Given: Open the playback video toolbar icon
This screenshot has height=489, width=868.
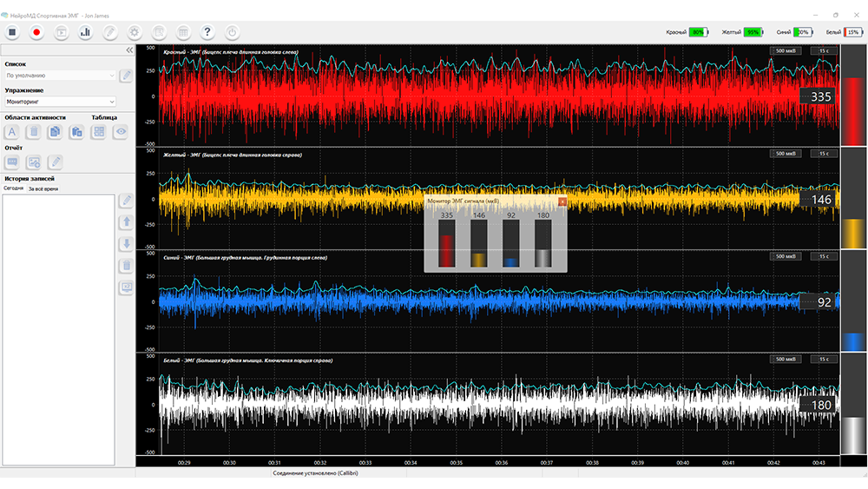Looking at the screenshot, I should pos(62,32).
